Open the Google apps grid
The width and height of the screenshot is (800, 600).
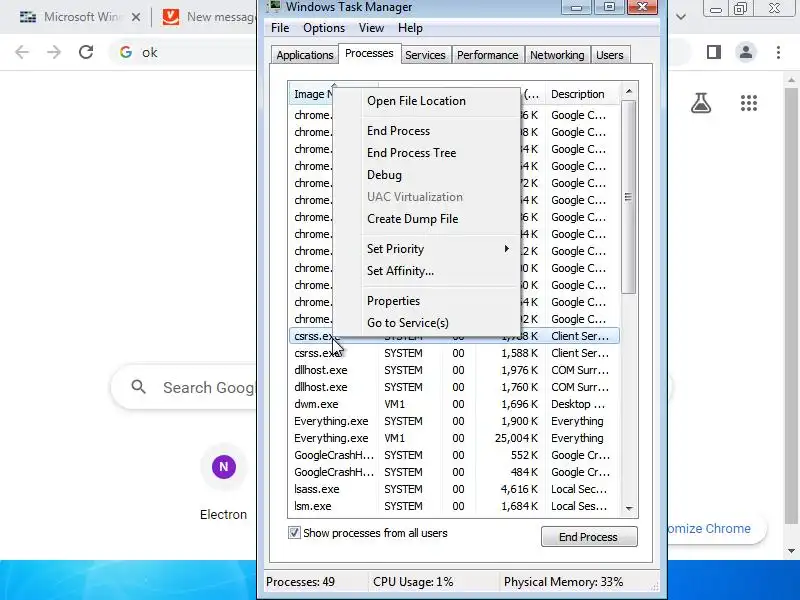(x=748, y=103)
